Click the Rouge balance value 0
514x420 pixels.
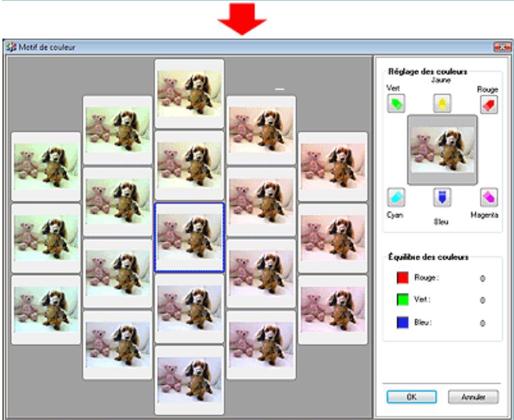point(483,278)
